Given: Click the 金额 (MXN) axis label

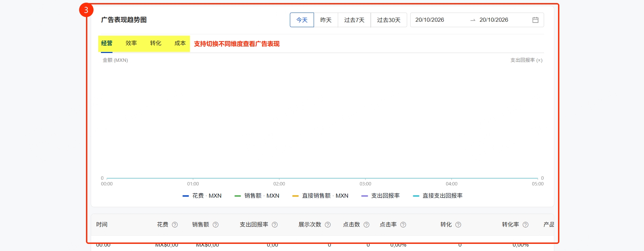Looking at the screenshot, I should pyautogui.click(x=115, y=60).
